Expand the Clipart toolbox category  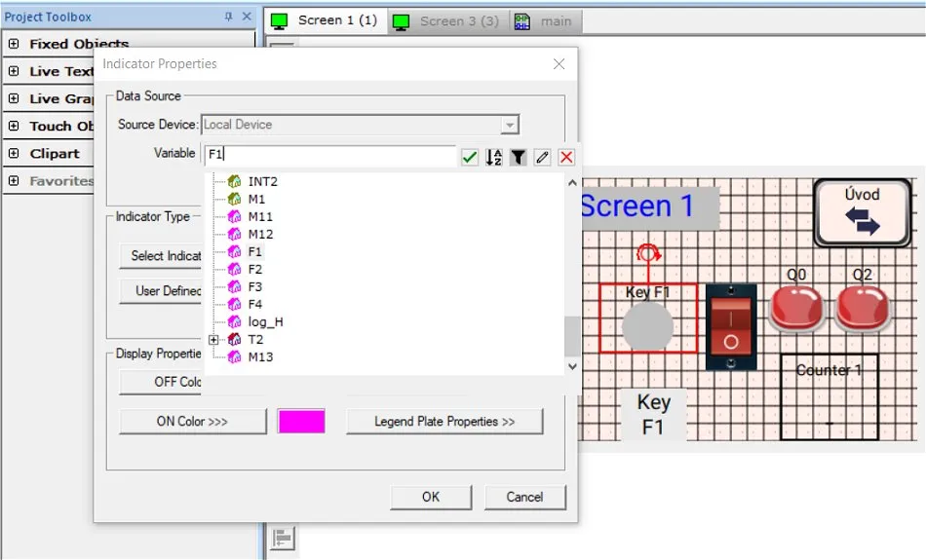[x=14, y=154]
